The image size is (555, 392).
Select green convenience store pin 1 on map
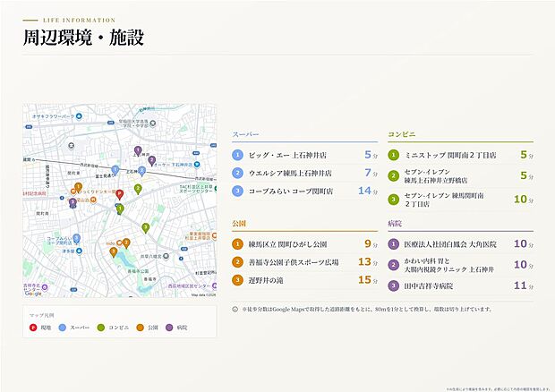[x=120, y=209]
